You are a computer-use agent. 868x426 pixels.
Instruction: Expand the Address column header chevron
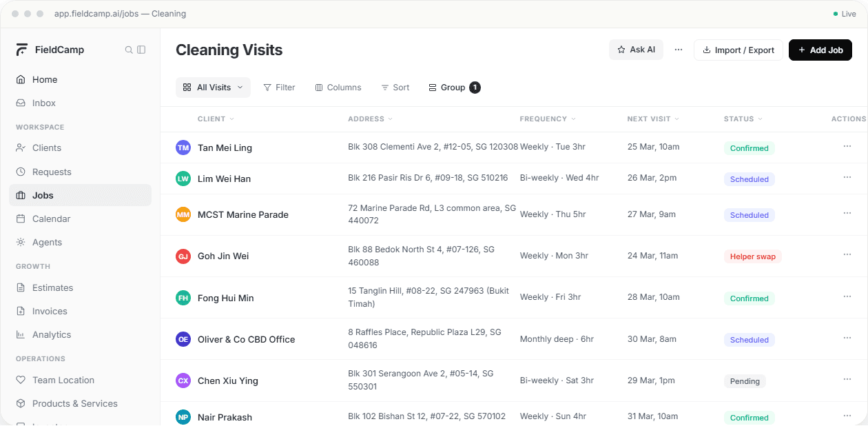pyautogui.click(x=391, y=119)
